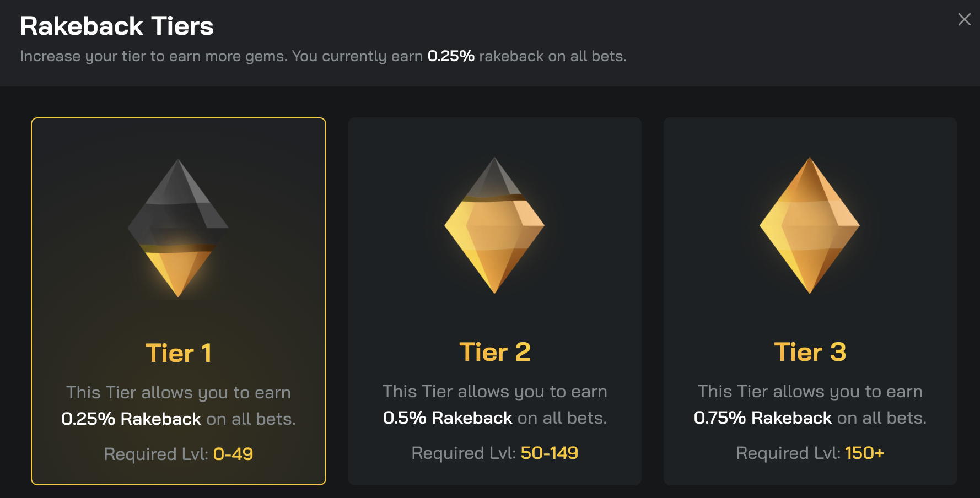Click the "Tier 2" heading

tap(494, 352)
